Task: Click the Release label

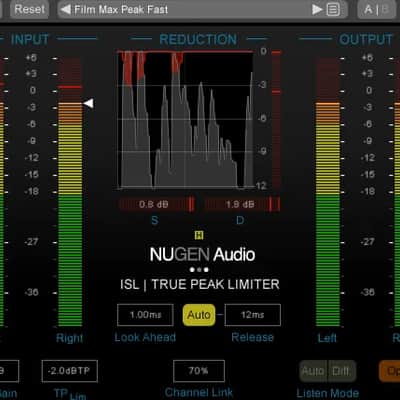Action: tap(253, 337)
